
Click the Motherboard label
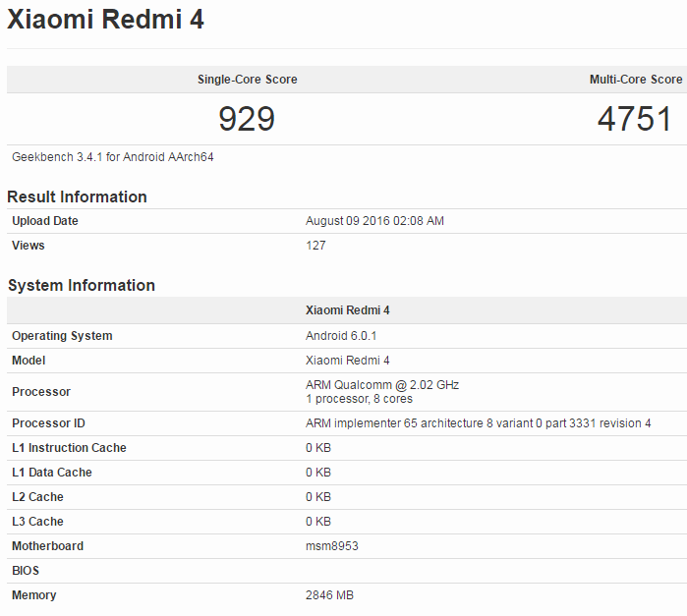(x=48, y=546)
